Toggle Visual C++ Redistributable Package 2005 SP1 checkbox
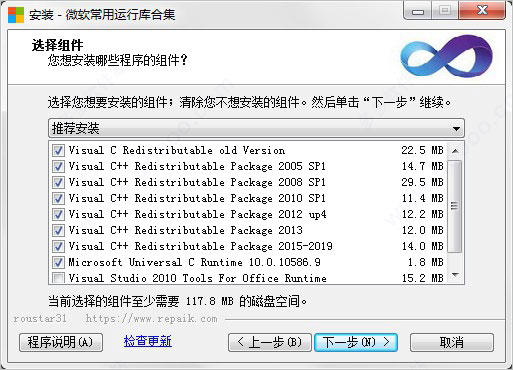 point(58,166)
